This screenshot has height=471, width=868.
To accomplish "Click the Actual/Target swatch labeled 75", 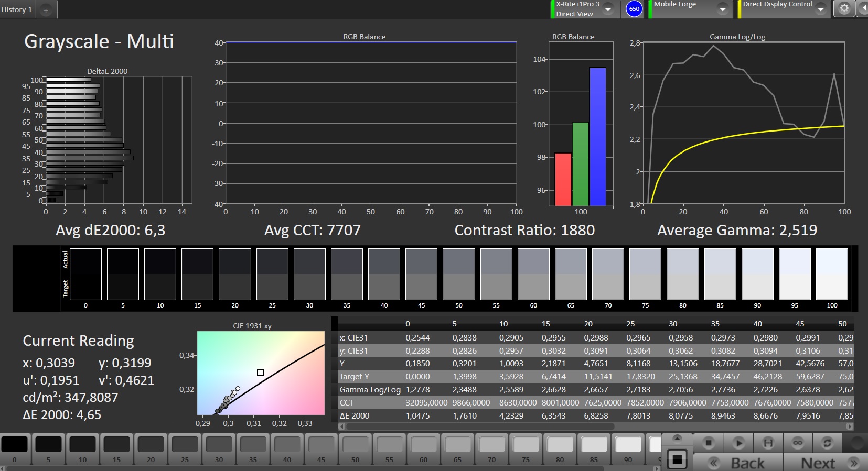I will (645, 274).
